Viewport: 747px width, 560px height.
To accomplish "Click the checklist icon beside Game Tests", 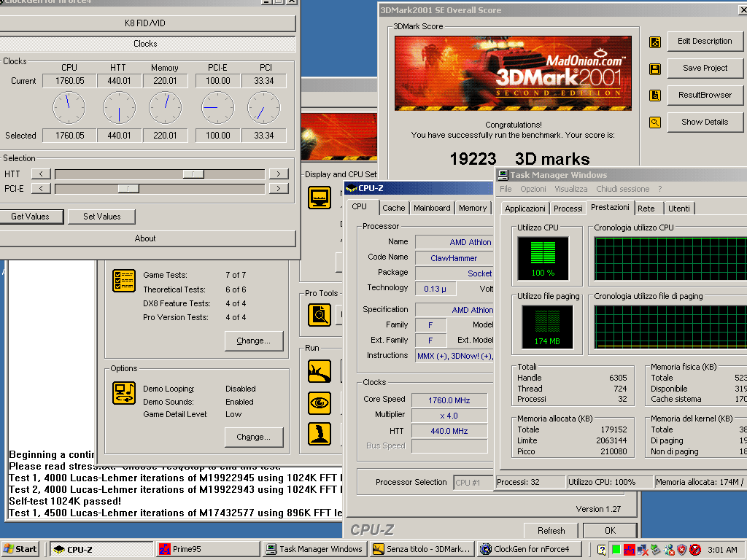I will [124, 281].
